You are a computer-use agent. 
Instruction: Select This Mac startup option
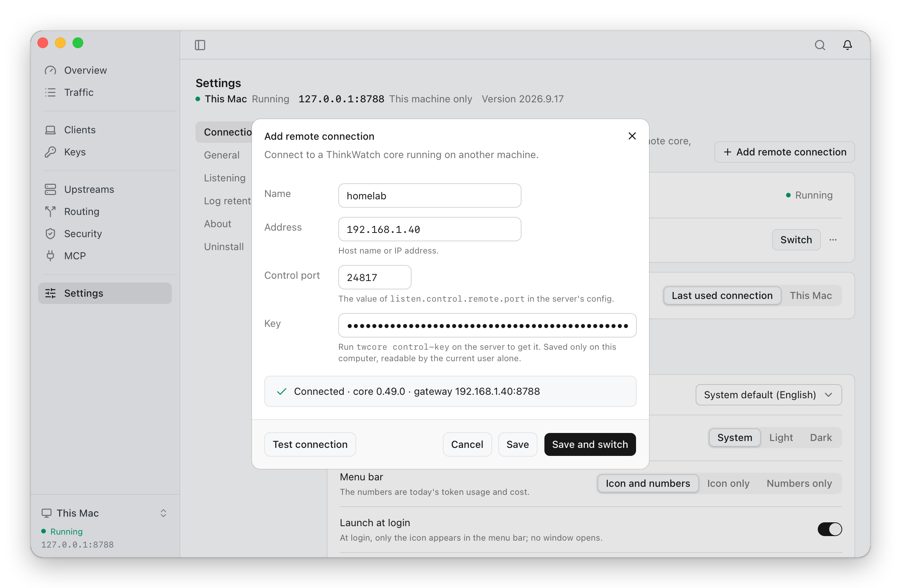811,296
